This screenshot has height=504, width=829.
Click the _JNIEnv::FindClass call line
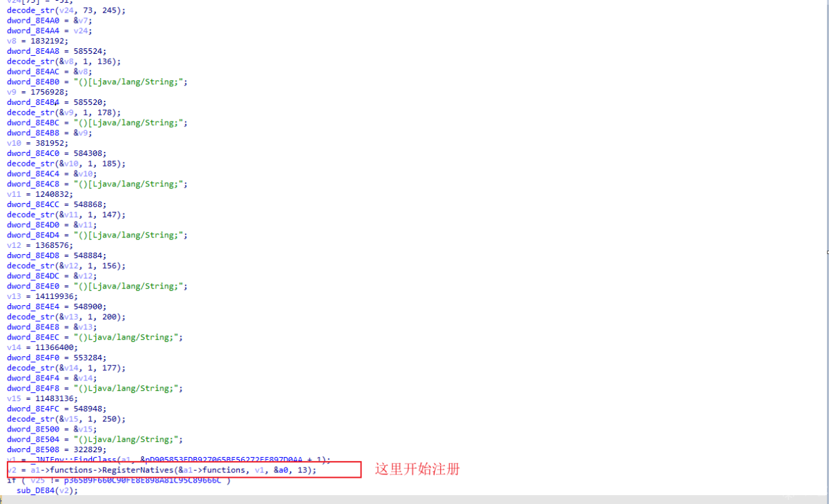click(x=169, y=460)
